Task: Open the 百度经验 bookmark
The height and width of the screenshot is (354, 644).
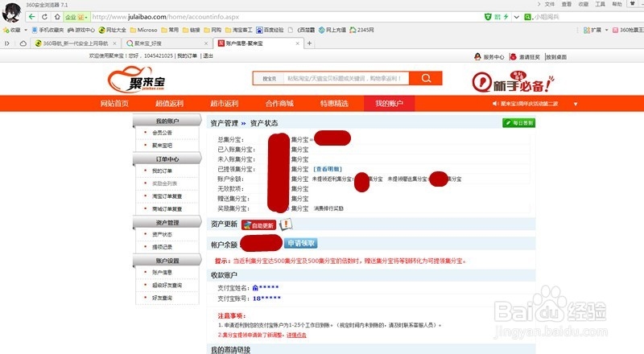Action: [x=270, y=30]
